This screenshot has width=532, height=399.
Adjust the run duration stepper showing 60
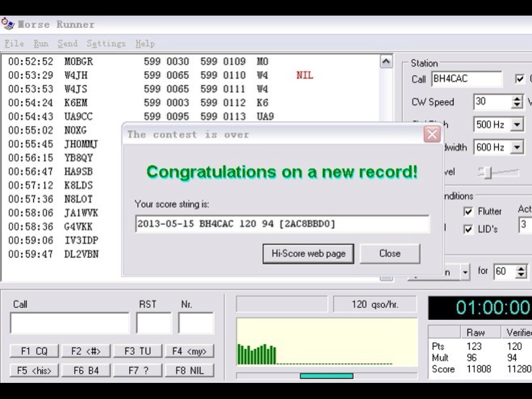coord(521,272)
